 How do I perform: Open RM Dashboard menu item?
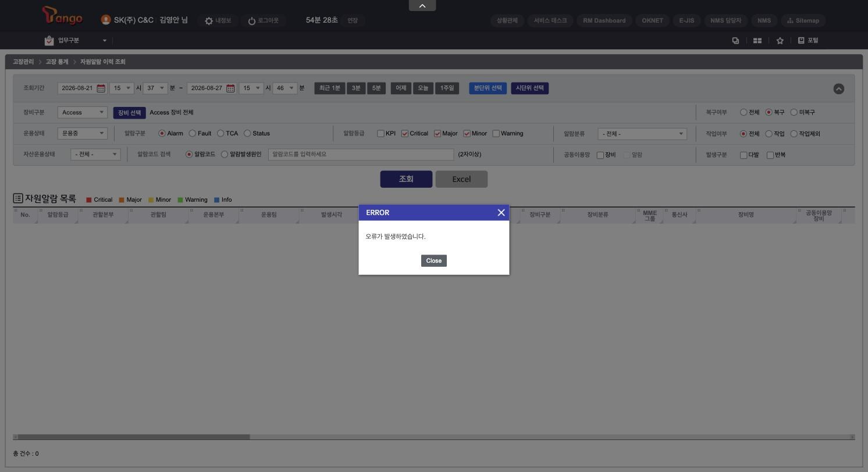coord(604,20)
